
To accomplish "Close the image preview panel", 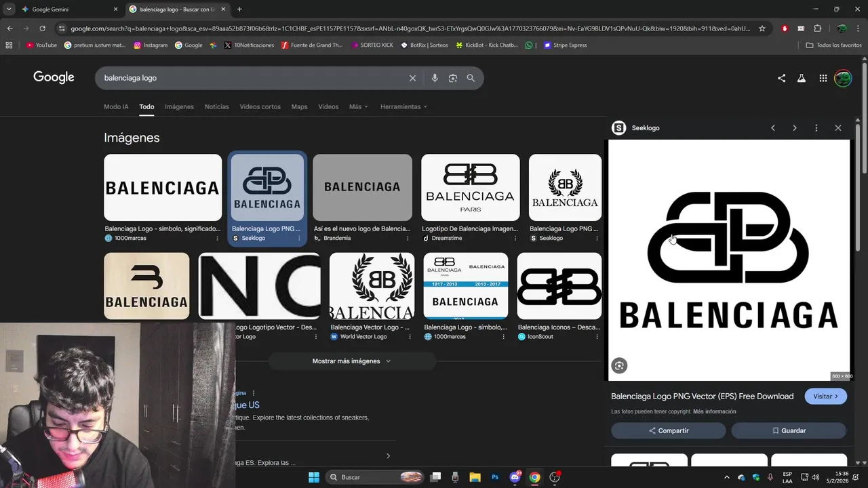I will (x=838, y=127).
